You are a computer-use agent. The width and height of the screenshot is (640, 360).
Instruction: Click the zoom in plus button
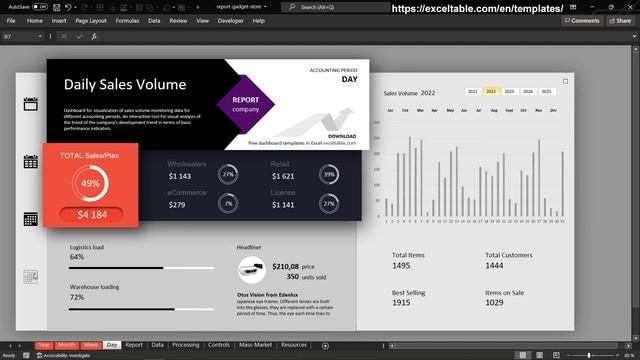tap(617, 356)
